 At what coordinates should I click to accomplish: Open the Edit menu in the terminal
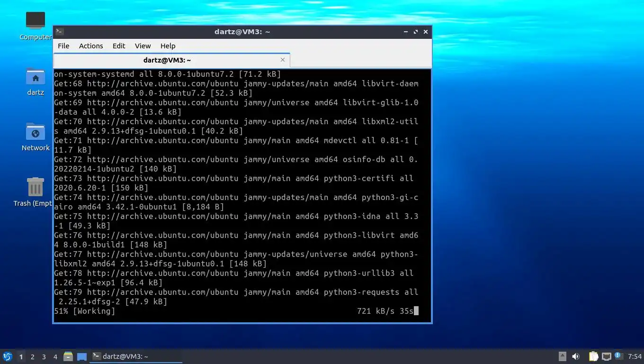coord(119,46)
